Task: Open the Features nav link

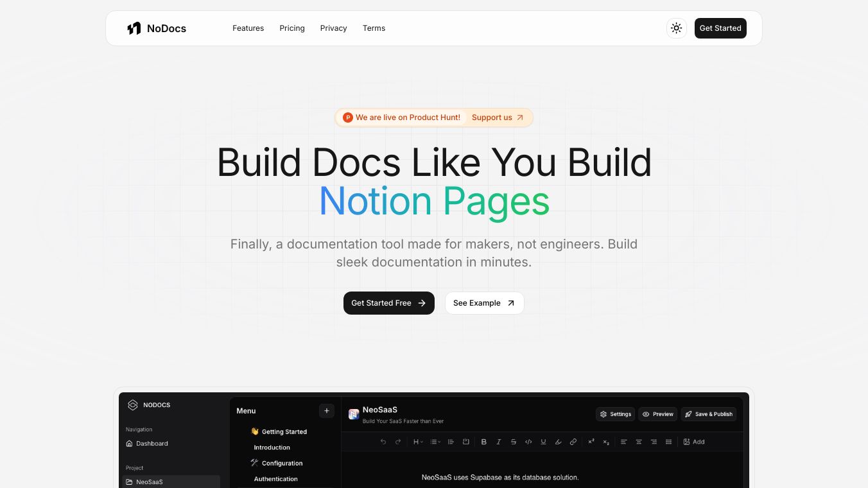Action: click(x=248, y=28)
